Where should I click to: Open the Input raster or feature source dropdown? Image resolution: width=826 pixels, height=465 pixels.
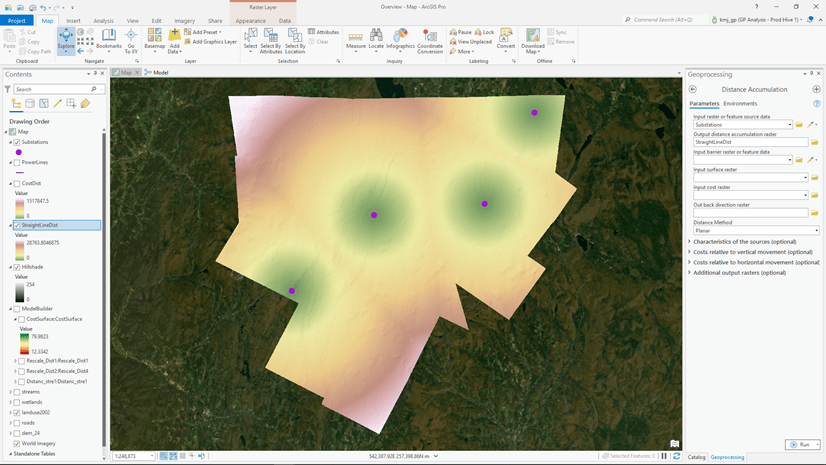(790, 125)
